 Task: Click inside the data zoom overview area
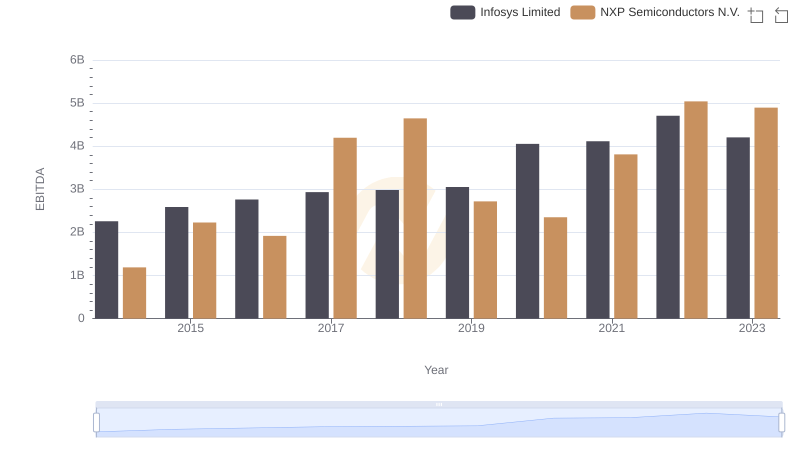point(439,423)
